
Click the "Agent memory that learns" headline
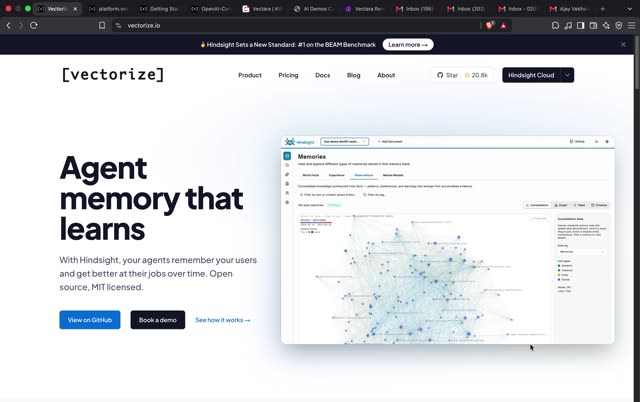(151, 198)
